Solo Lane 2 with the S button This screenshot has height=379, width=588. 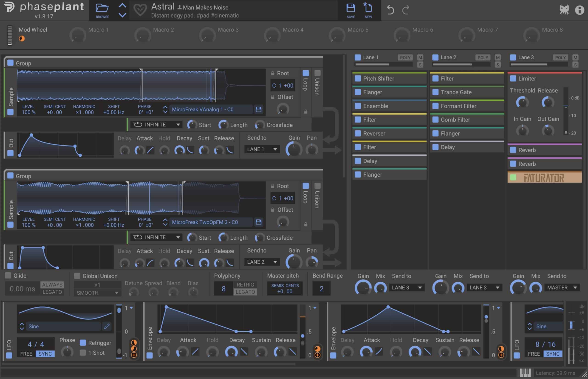pos(498,65)
